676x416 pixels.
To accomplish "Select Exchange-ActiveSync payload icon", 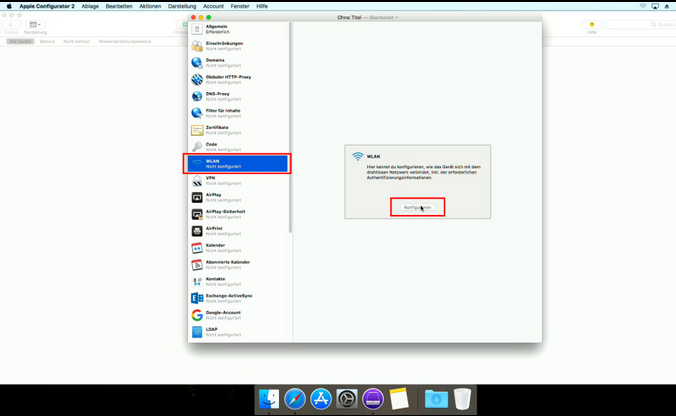I will 197,298.
